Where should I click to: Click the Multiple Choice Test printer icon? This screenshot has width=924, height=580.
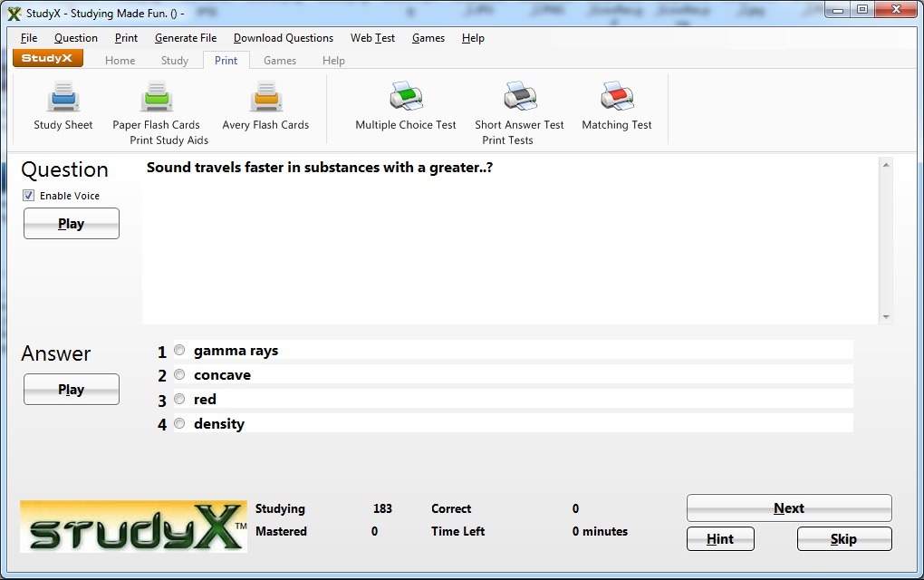tap(406, 96)
